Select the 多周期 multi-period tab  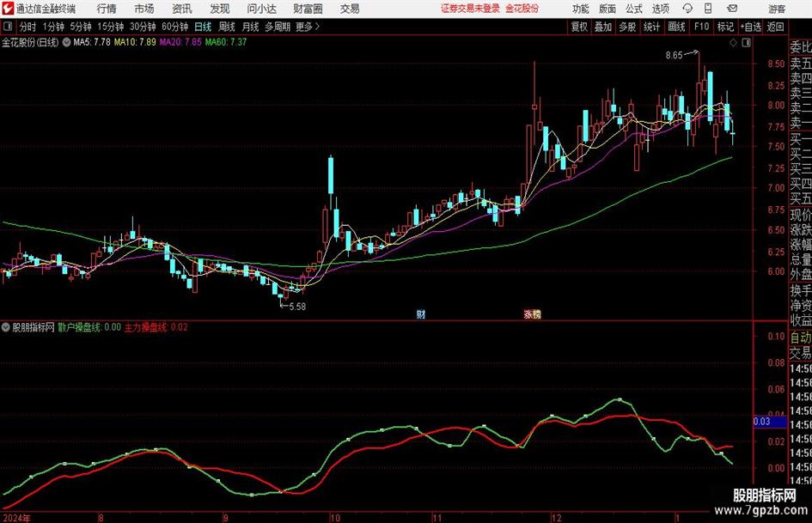coord(277,27)
